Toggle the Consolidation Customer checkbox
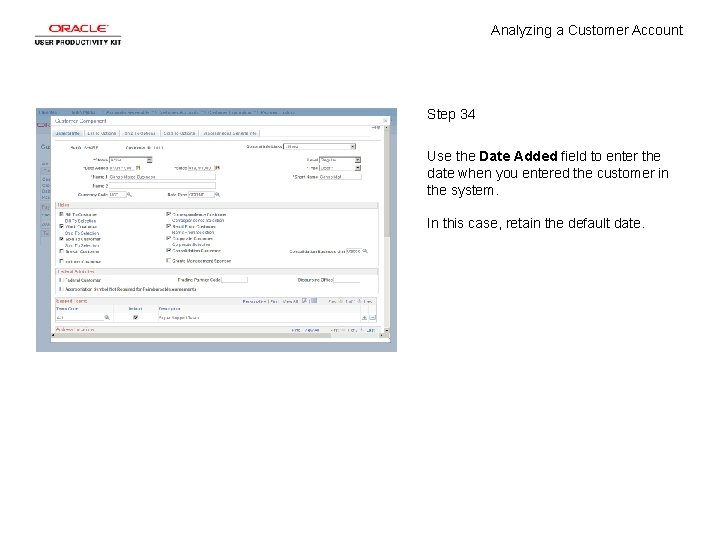720x540 pixels. point(169,251)
